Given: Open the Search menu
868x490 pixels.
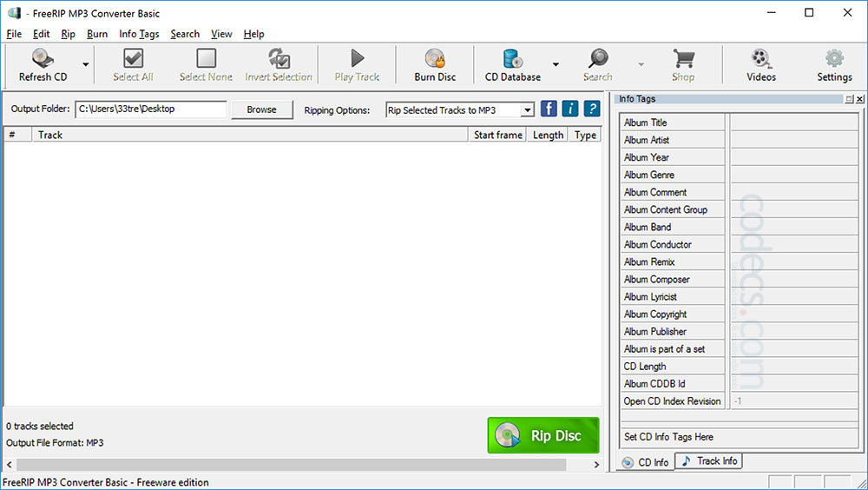Looking at the screenshot, I should [x=185, y=34].
